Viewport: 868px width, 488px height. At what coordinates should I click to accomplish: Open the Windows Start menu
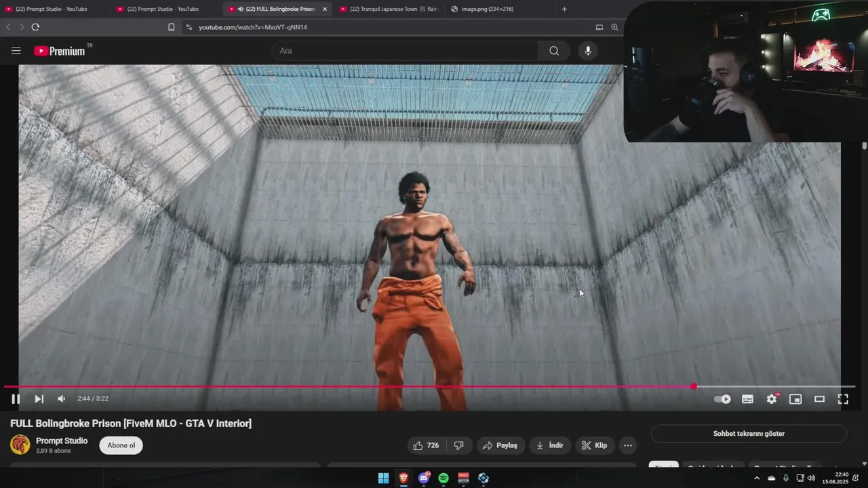point(383,478)
